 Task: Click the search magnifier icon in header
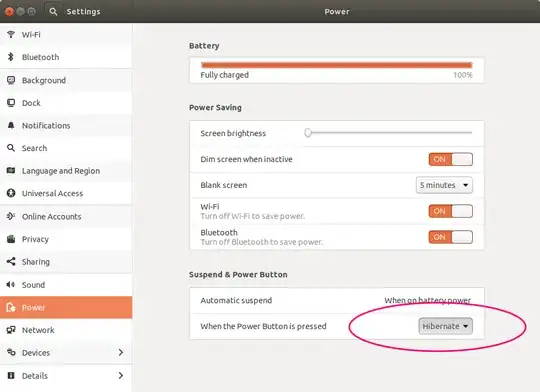point(53,12)
